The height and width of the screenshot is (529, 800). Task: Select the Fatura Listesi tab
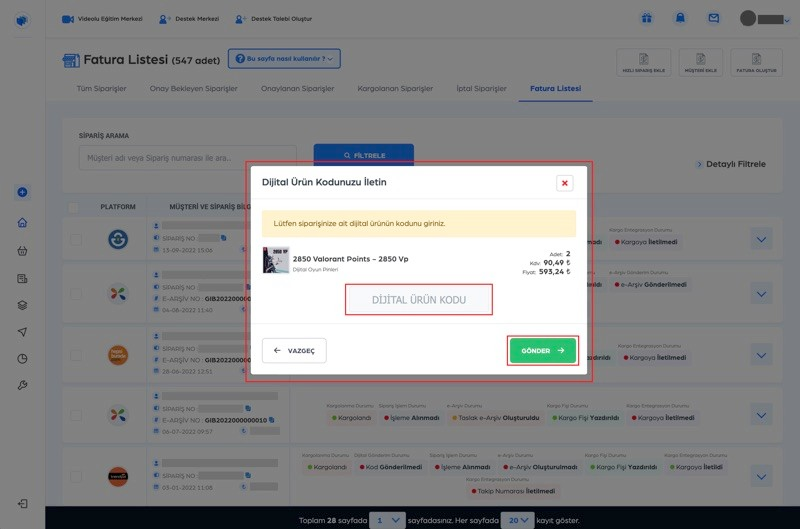coord(555,88)
